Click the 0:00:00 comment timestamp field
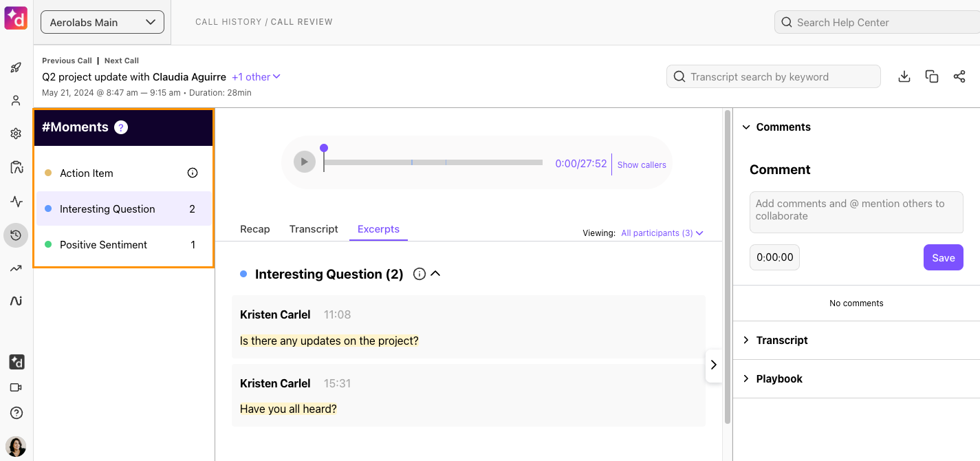980x461 pixels. click(x=774, y=257)
